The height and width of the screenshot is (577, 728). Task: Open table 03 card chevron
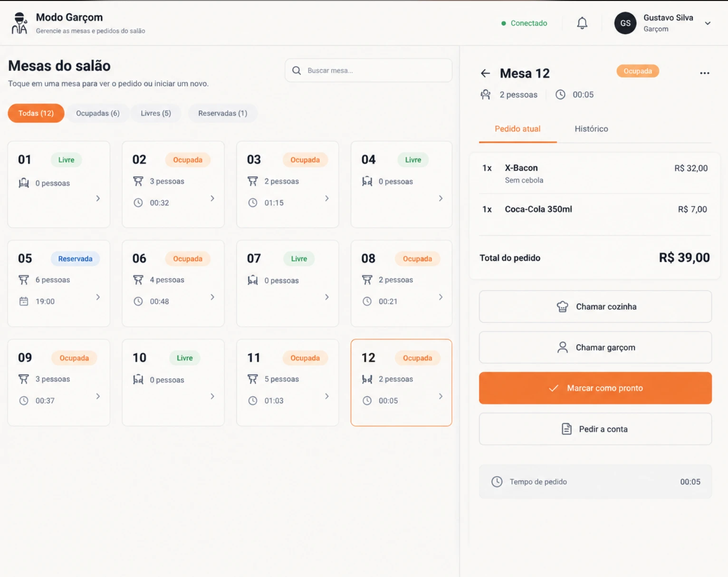point(327,198)
